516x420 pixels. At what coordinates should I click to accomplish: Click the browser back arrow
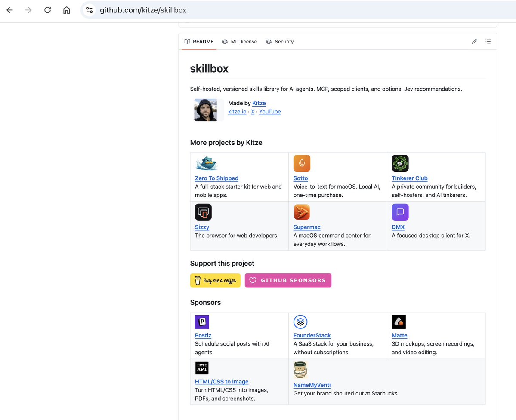tap(9, 10)
